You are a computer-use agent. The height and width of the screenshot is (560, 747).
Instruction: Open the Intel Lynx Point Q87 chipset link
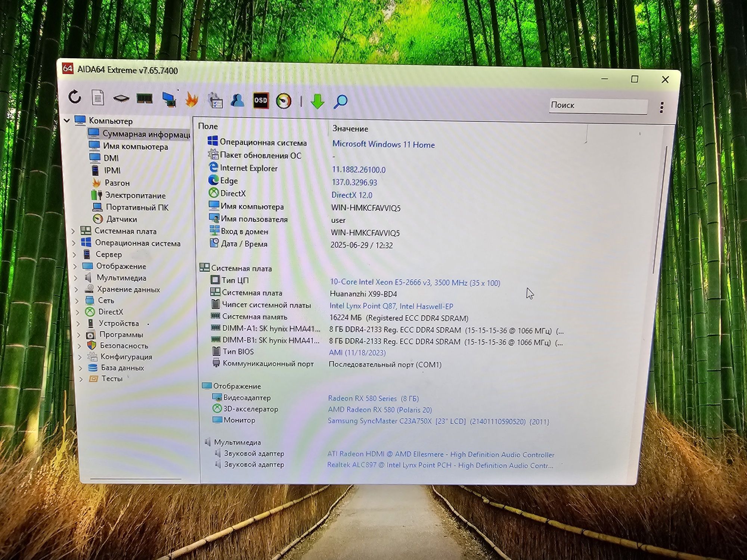point(391,306)
